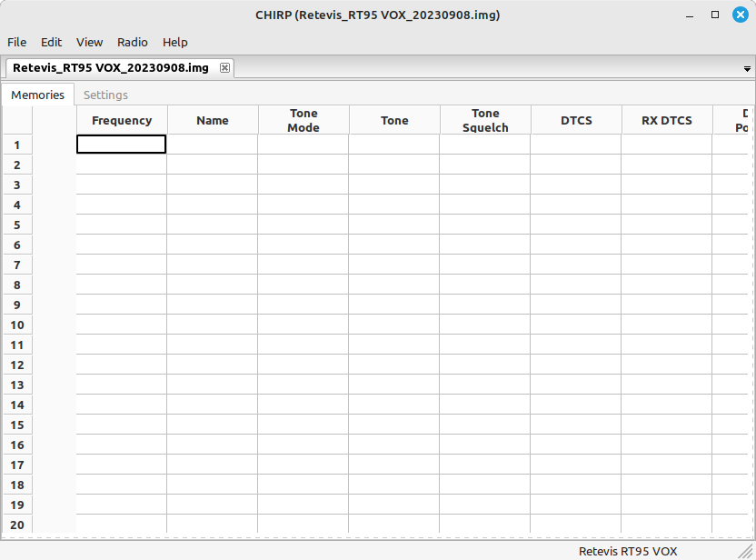Image resolution: width=756 pixels, height=560 pixels.
Task: Maximize the CHIRP window
Action: 715,15
